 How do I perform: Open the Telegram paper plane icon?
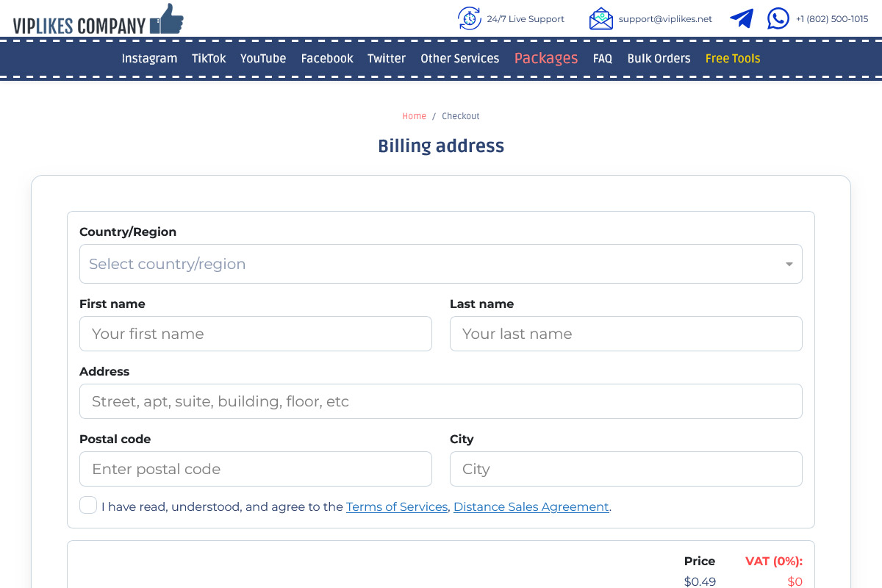pyautogui.click(x=742, y=18)
